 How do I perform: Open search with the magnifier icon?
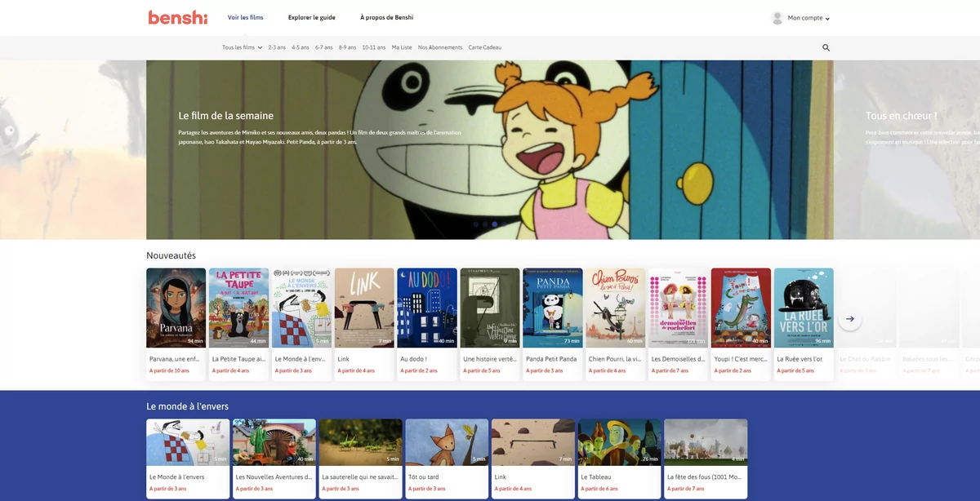pos(826,47)
